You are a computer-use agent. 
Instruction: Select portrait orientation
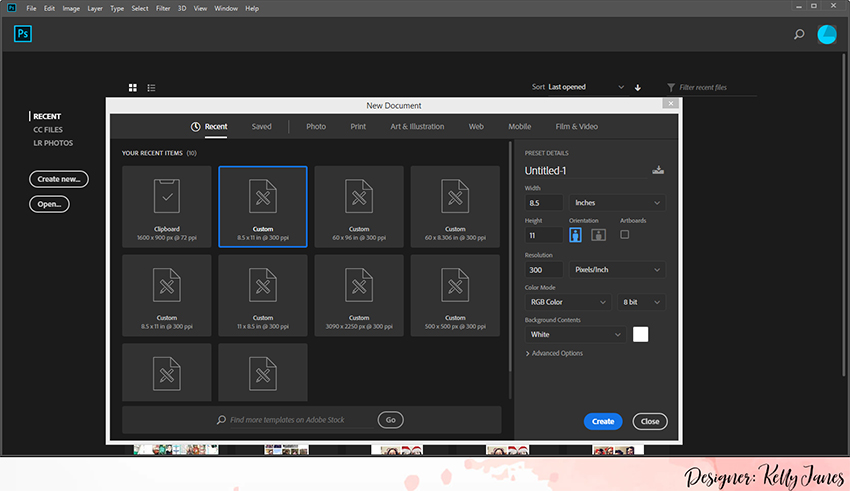576,235
